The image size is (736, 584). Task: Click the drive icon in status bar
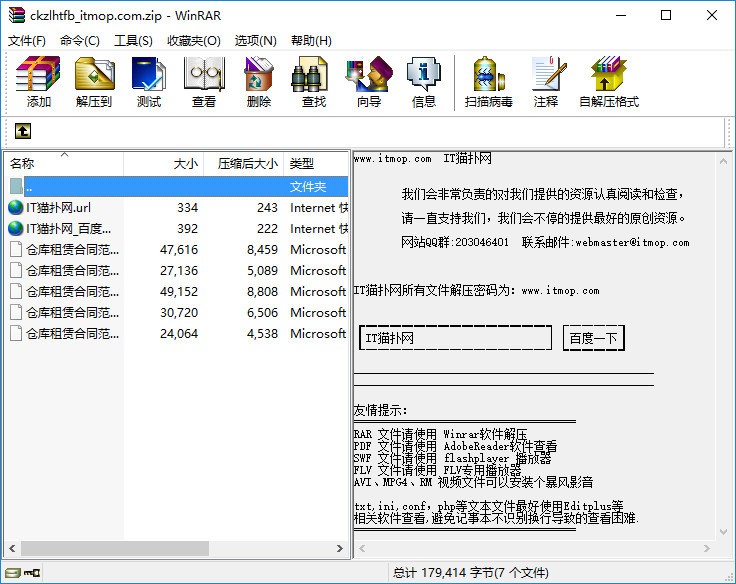(x=13, y=573)
